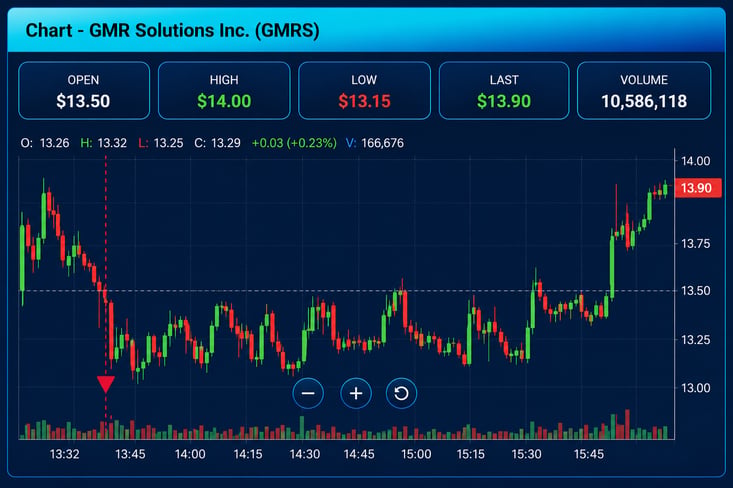733x488 pixels.
Task: Click the 15:30 time axis label
Action: click(526, 454)
